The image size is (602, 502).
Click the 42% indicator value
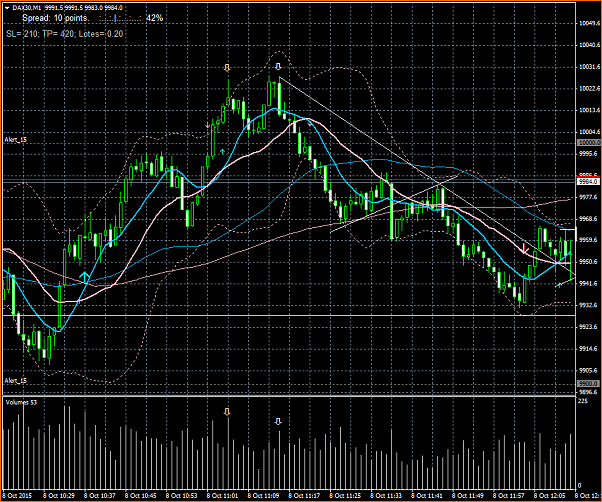tap(154, 18)
